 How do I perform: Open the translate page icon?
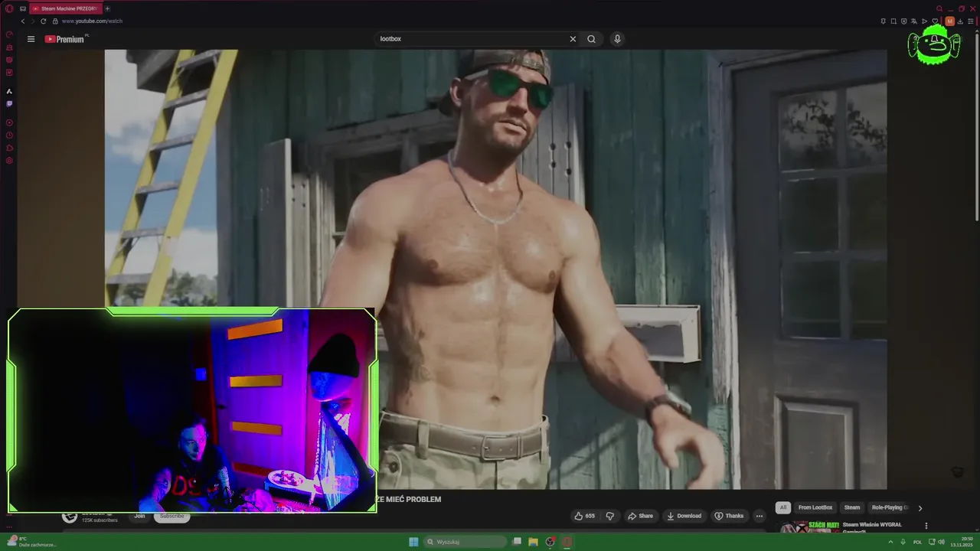pyautogui.click(x=913, y=21)
